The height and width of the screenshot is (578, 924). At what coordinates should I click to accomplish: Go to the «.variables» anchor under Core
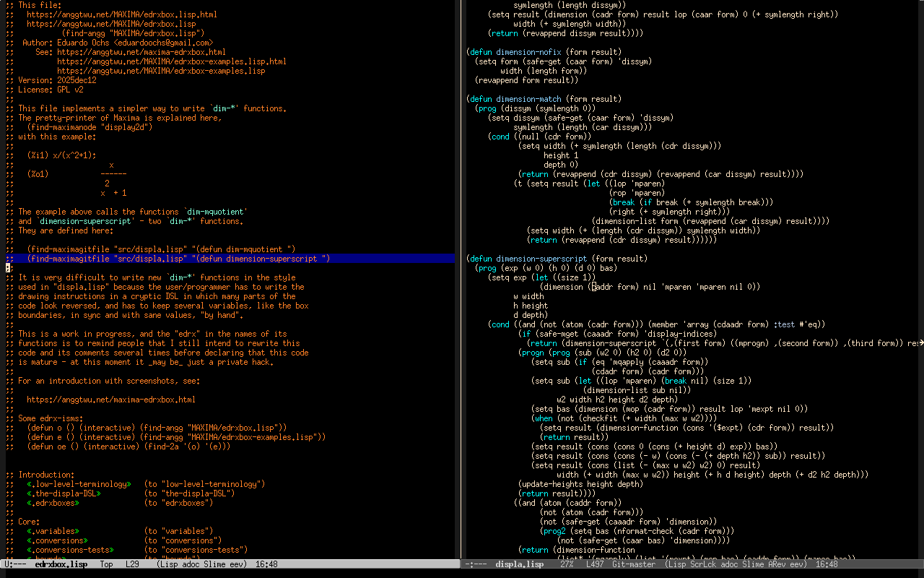(x=53, y=531)
